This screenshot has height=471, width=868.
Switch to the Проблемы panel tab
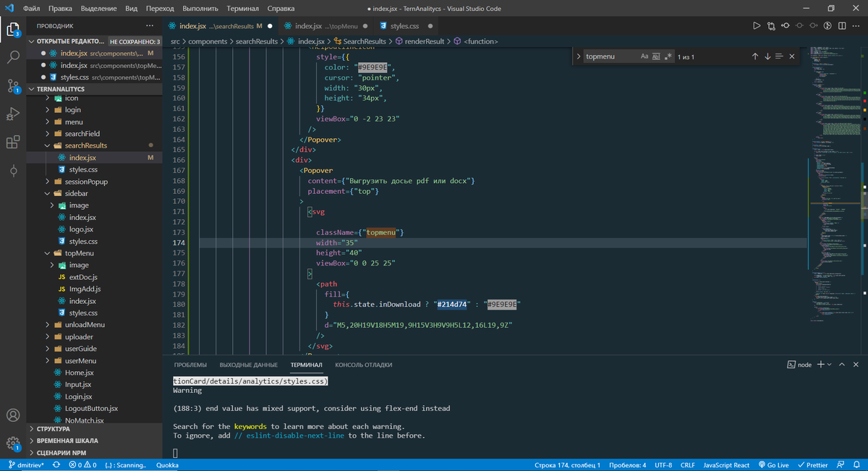190,365
